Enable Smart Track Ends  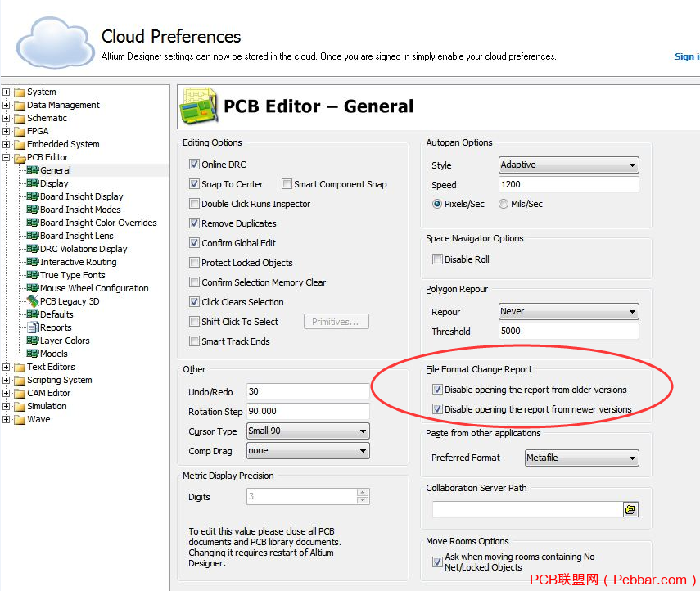(194, 341)
